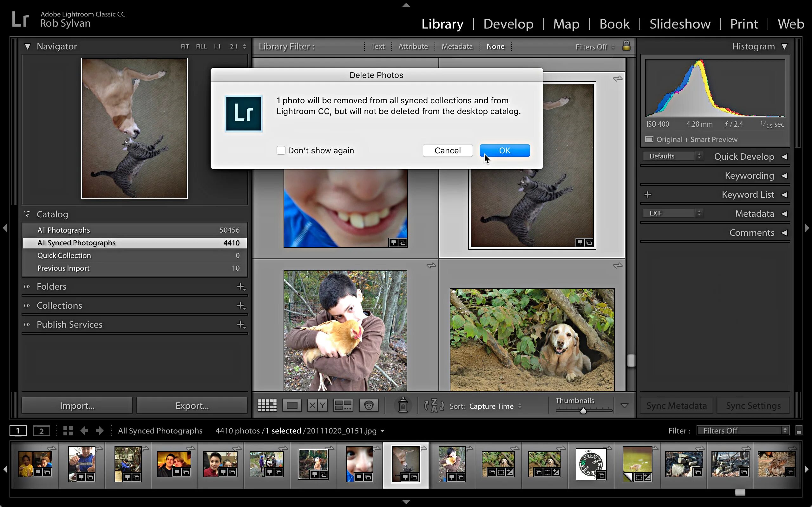Switch to the Develop module
Screen dimensions: 812x507
pyautogui.click(x=508, y=24)
